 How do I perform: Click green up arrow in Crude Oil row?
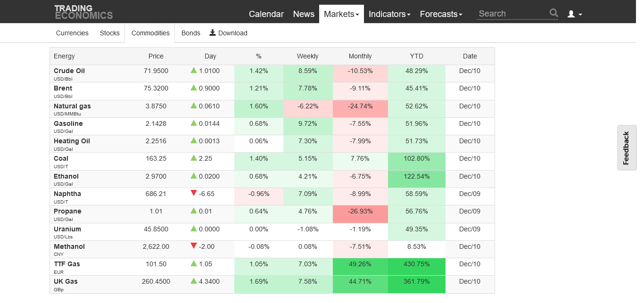coord(193,70)
